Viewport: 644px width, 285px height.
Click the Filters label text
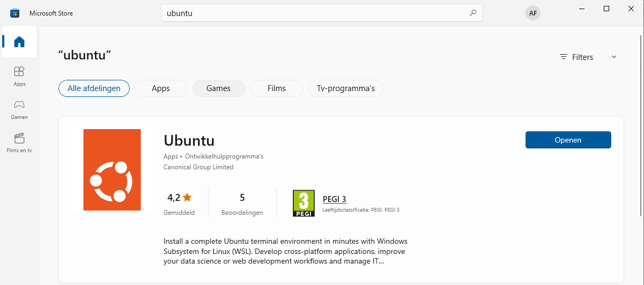coord(583,57)
